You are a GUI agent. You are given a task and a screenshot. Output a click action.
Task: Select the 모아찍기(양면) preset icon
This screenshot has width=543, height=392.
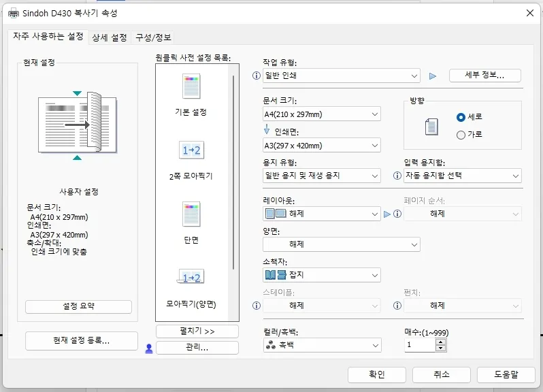pos(191,277)
